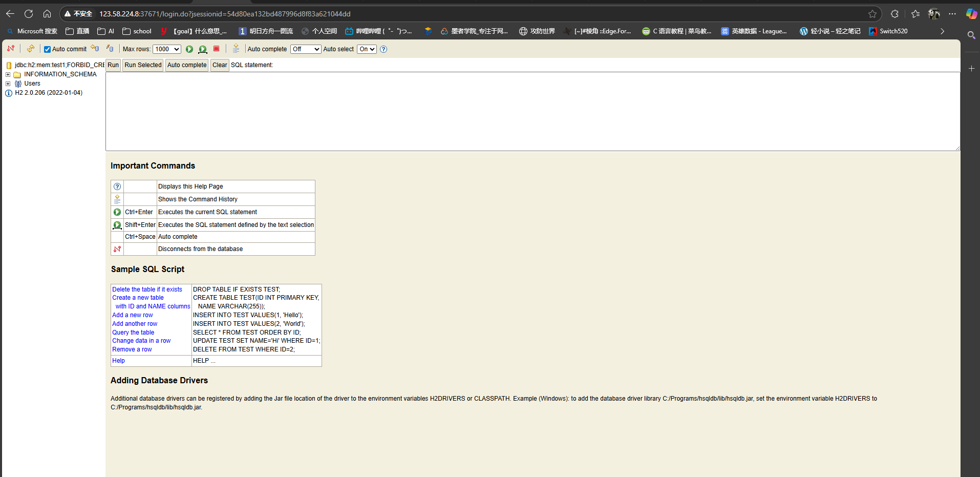Screen dimensions: 980x477
Task: Open the Max rows dropdown
Action: pos(166,49)
